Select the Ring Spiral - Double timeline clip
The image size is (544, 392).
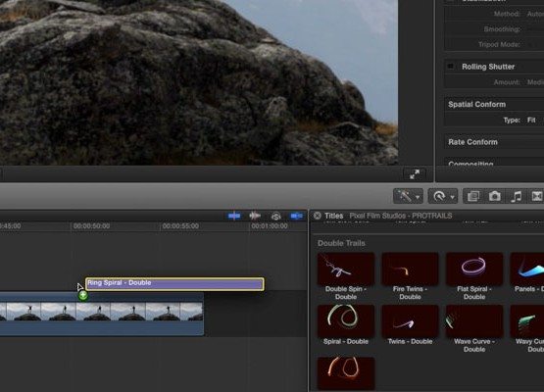click(174, 284)
